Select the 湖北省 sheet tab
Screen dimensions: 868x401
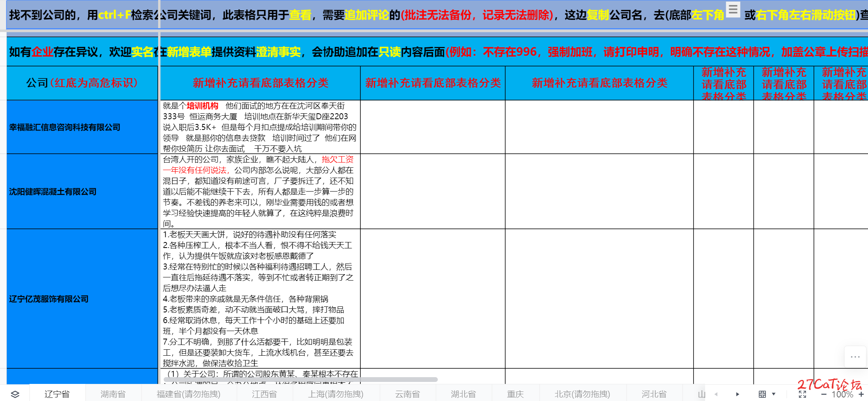464,394
